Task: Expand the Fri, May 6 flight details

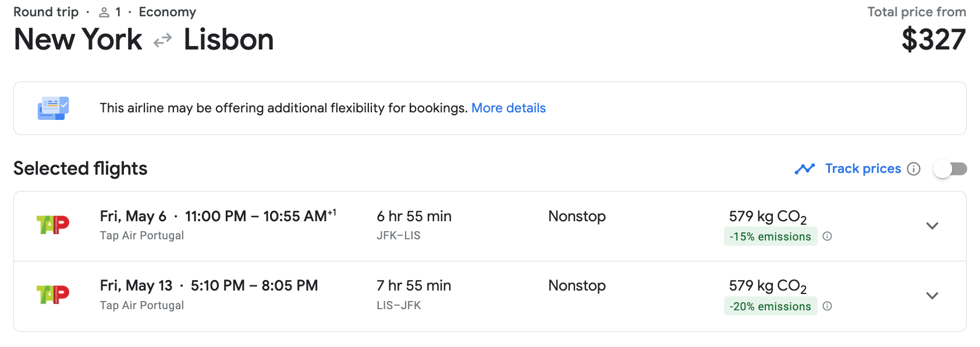Action: tap(932, 226)
